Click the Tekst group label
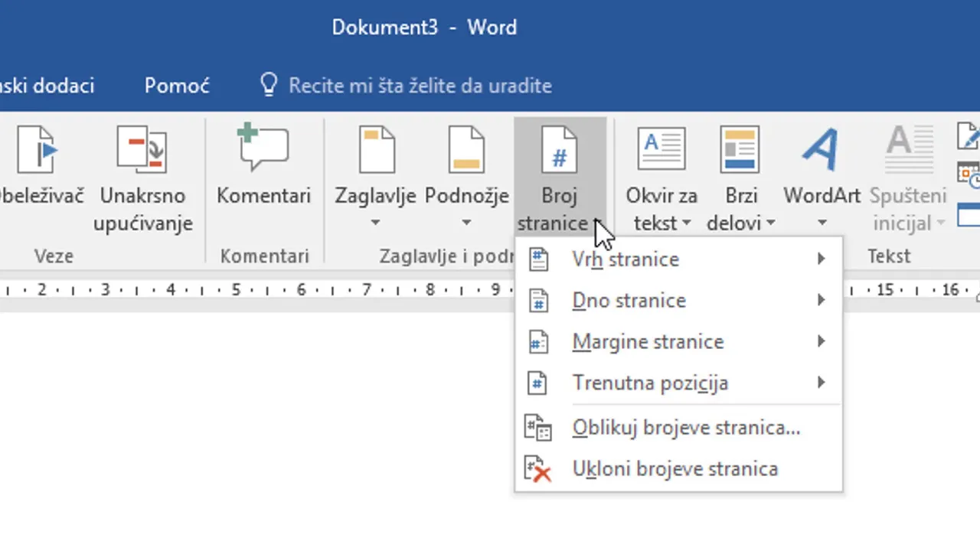Viewport: 980px width, 551px height. [x=888, y=256]
